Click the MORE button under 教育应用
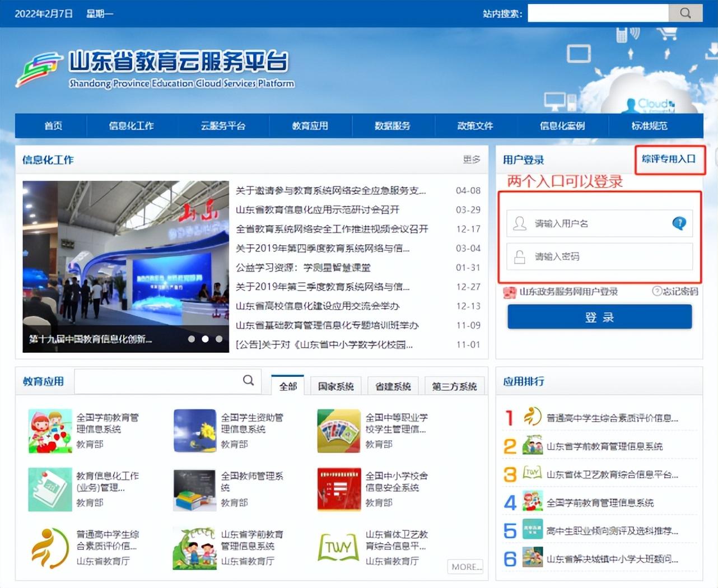718x588 pixels. (465, 567)
